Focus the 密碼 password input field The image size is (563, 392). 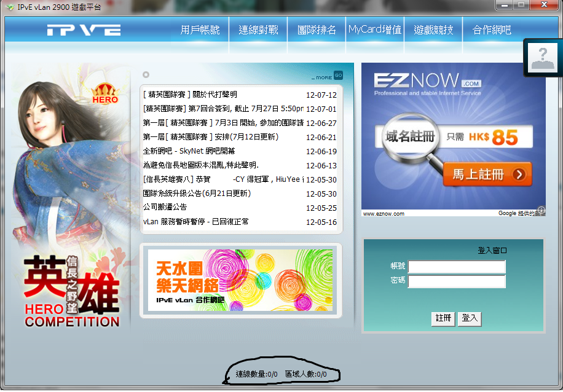tap(457, 281)
